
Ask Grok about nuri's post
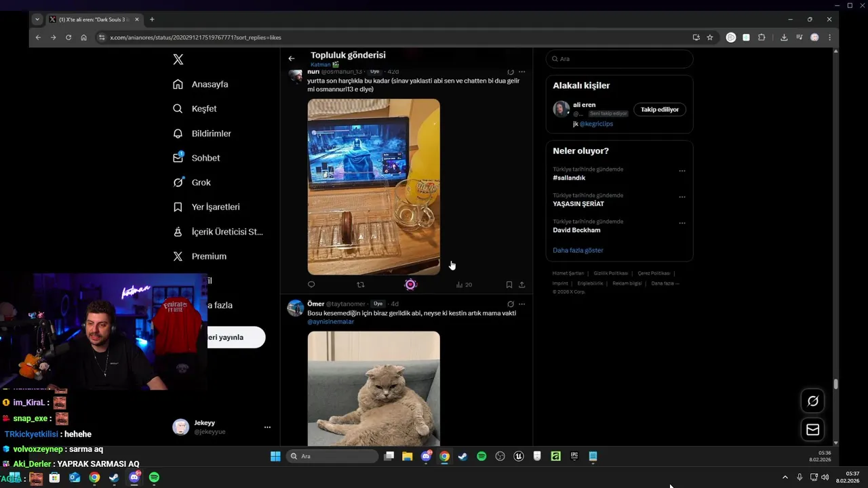(x=511, y=72)
